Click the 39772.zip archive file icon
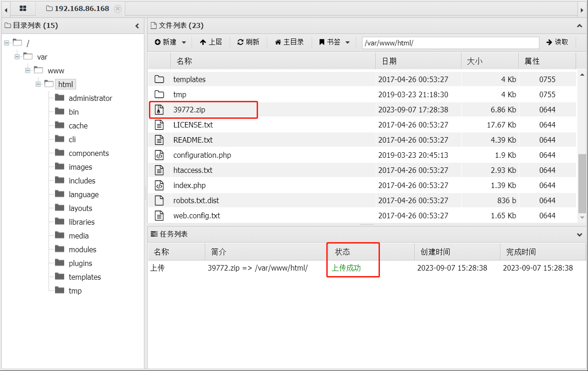Screen dimensions: 588x371 click(159, 110)
